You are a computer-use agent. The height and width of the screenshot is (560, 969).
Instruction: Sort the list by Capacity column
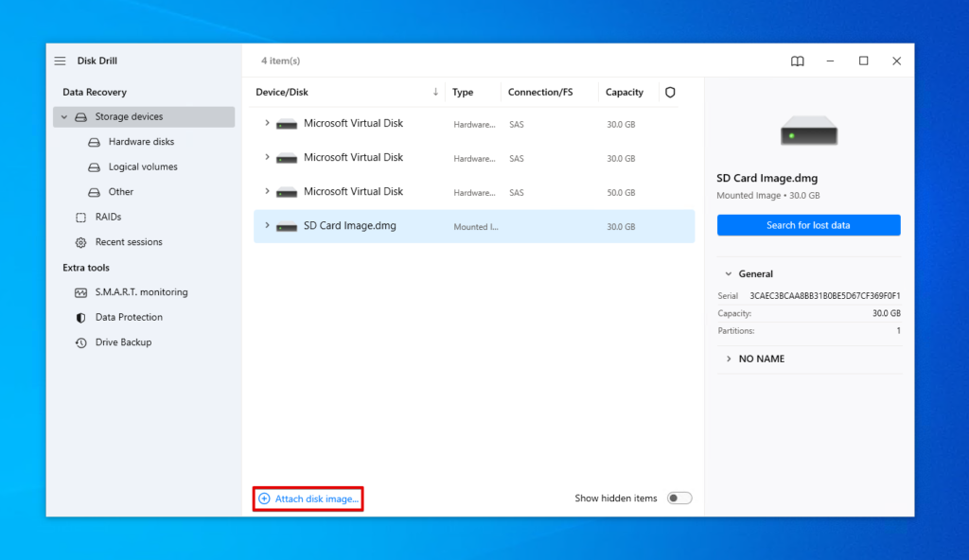(x=624, y=93)
